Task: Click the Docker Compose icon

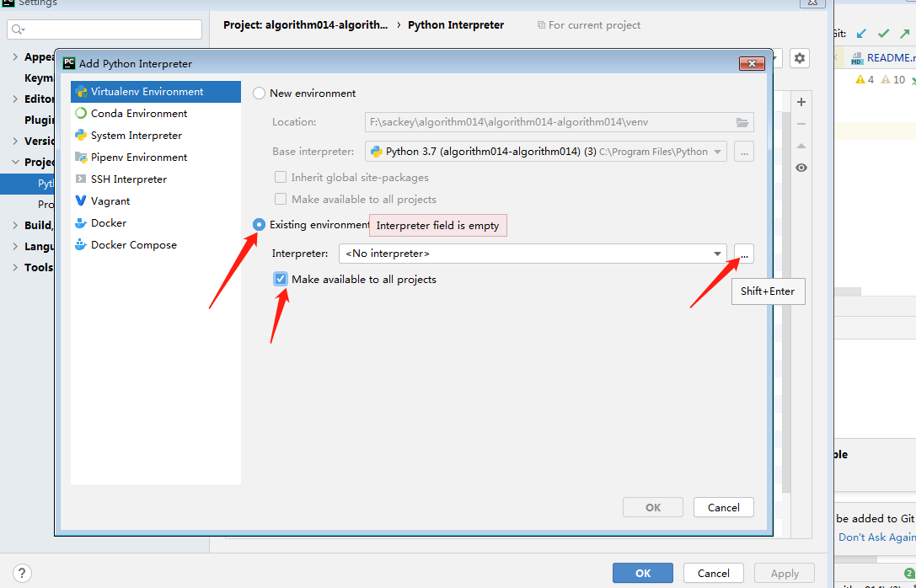Action: 81,244
